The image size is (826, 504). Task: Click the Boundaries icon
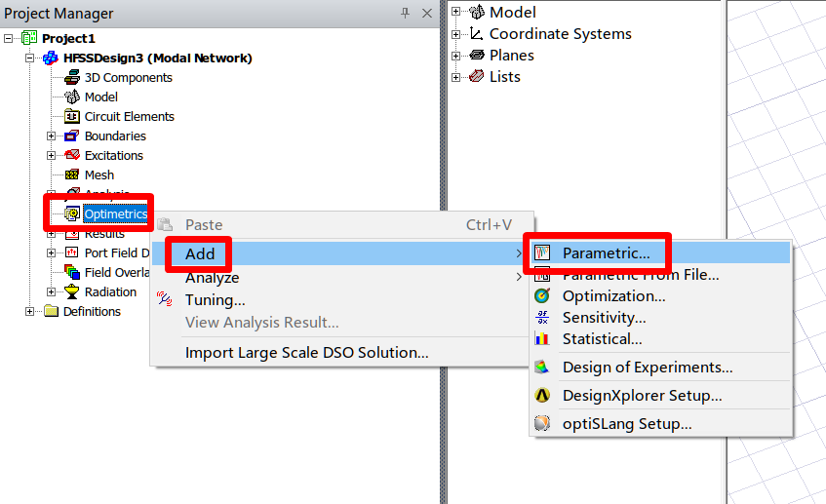coord(72,136)
